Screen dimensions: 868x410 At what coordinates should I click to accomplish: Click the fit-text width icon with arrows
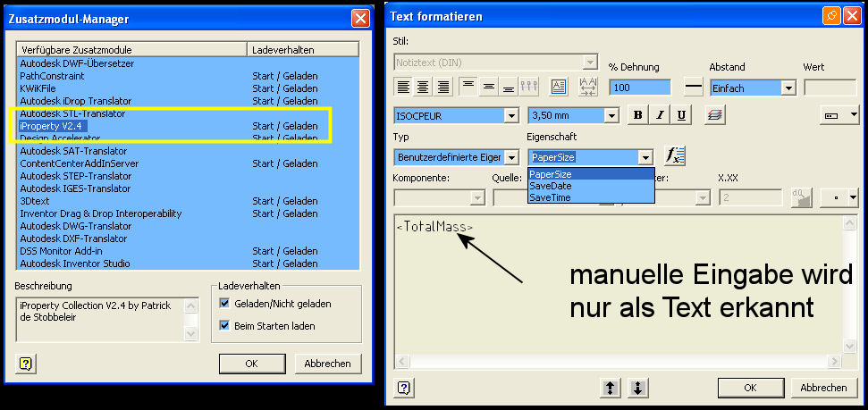click(588, 87)
